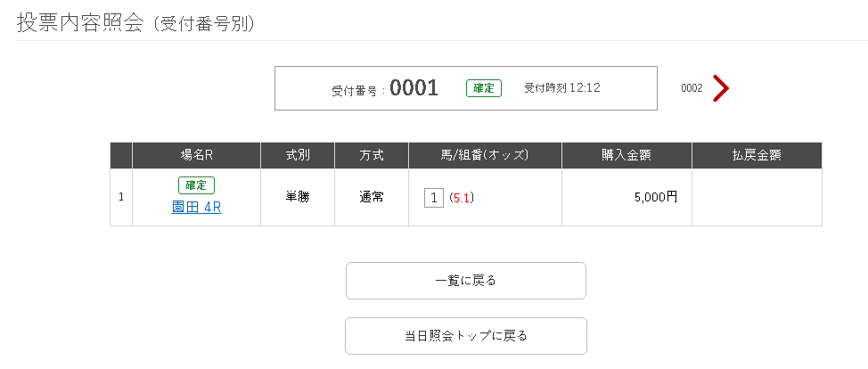Select the boxed horse number 1
This screenshot has width=868, height=369.
click(x=434, y=198)
